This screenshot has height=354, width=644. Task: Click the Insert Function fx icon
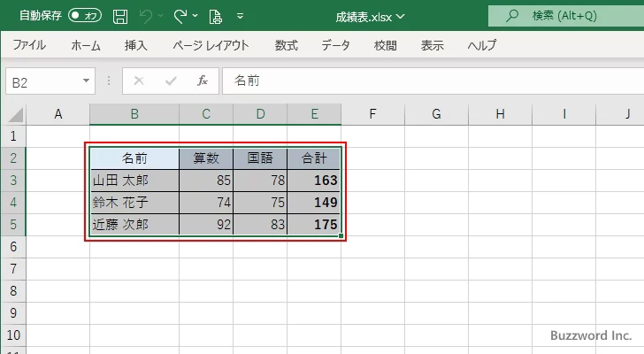[x=203, y=81]
